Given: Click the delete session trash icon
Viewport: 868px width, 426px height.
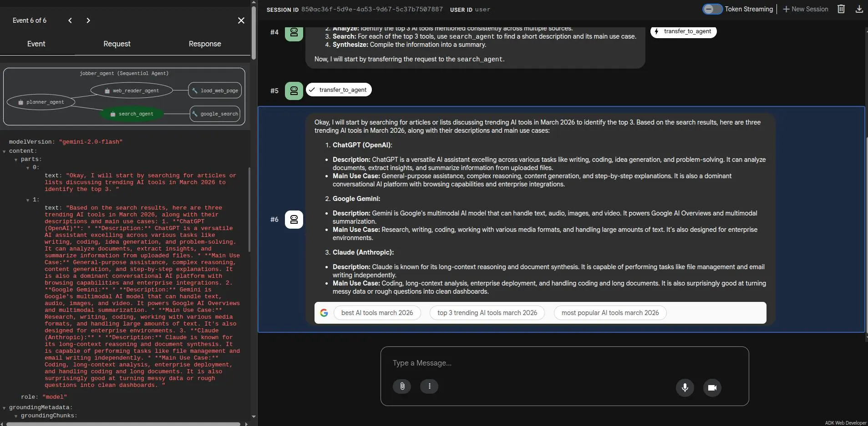Looking at the screenshot, I should tap(841, 9).
